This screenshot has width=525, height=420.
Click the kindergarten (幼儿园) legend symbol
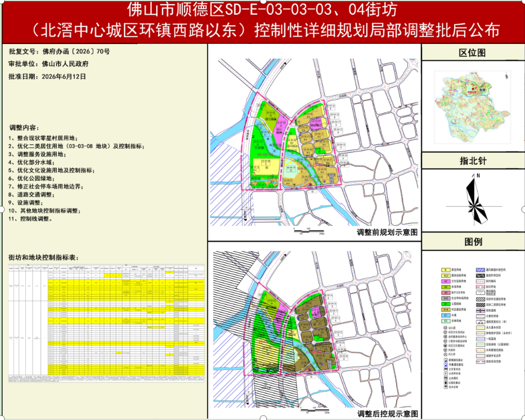(445, 328)
